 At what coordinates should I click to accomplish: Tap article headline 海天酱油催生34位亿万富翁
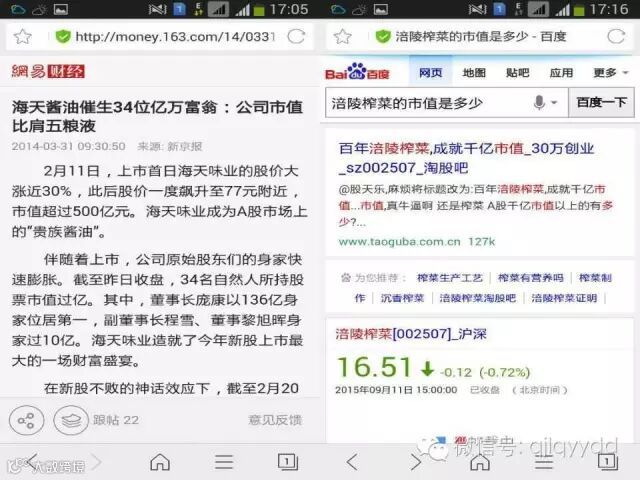(x=158, y=117)
